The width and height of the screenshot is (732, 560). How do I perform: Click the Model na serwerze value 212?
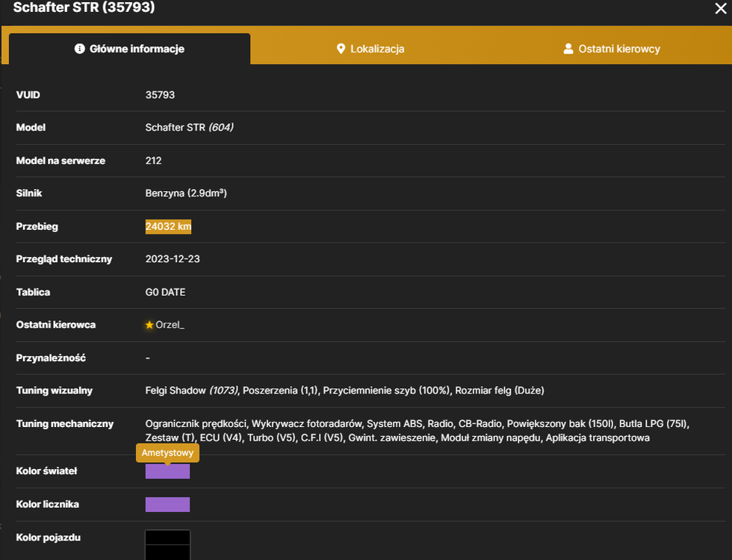[x=154, y=161]
